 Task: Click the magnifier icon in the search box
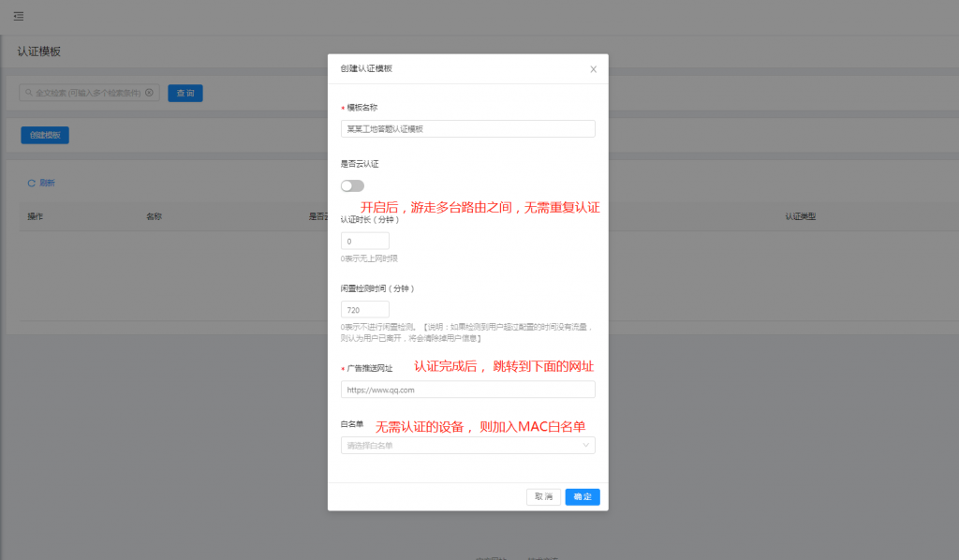click(x=28, y=93)
